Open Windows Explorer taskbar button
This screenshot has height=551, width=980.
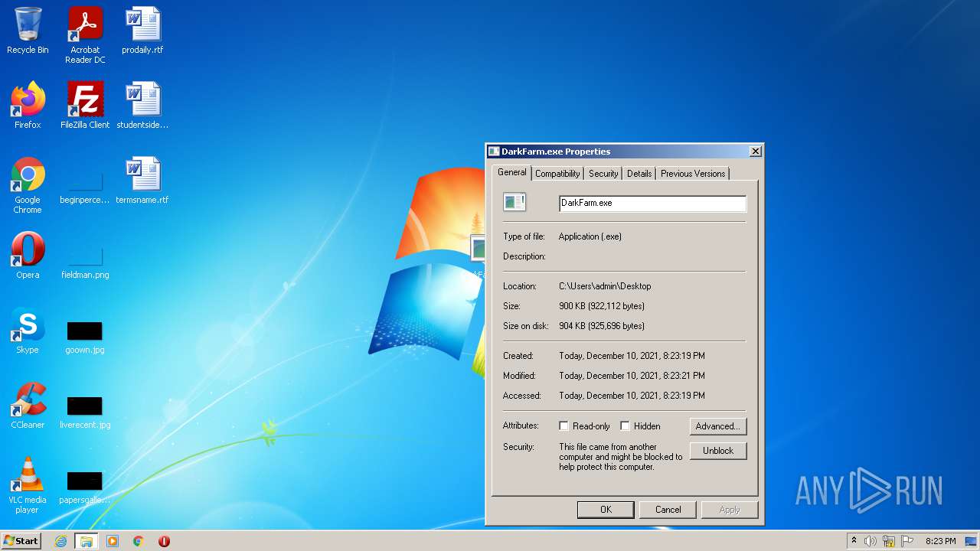[86, 541]
